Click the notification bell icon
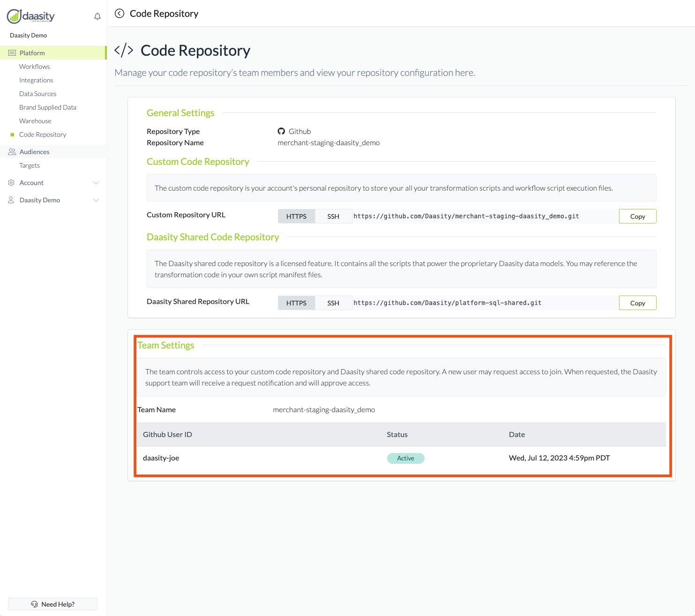This screenshot has width=695, height=616. tap(97, 17)
